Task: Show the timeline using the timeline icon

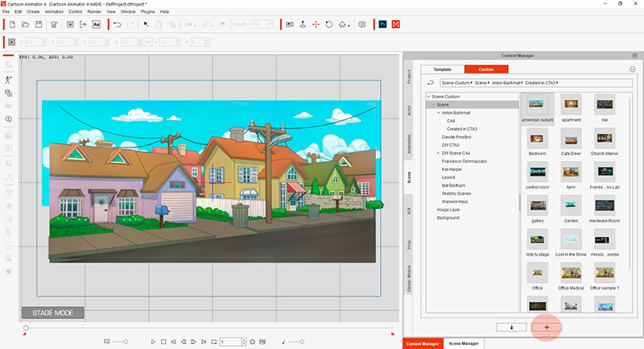Action: coord(262,342)
